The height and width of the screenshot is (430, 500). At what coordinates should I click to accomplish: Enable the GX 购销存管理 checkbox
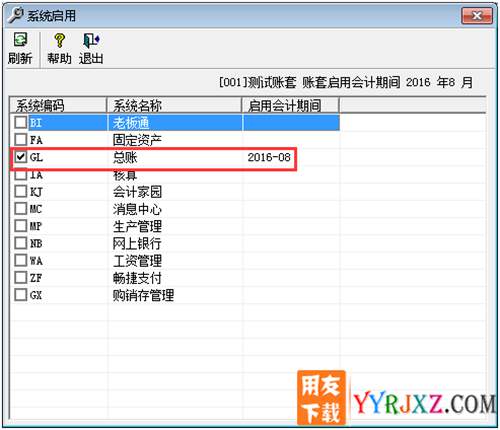pyautogui.click(x=21, y=295)
